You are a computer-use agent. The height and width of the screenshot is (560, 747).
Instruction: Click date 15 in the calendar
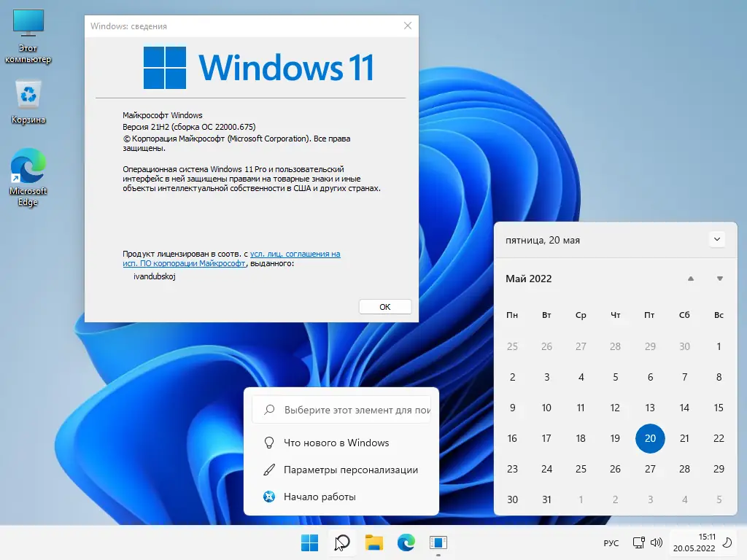pyautogui.click(x=719, y=408)
